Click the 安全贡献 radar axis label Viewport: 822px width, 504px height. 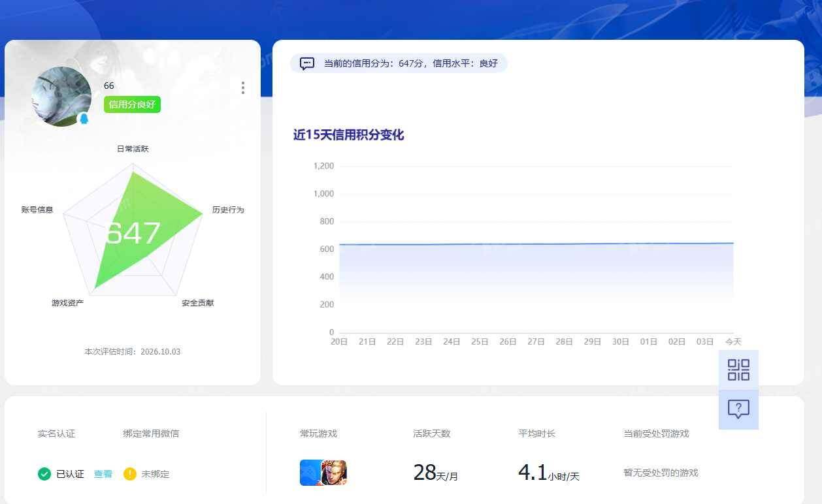(198, 303)
